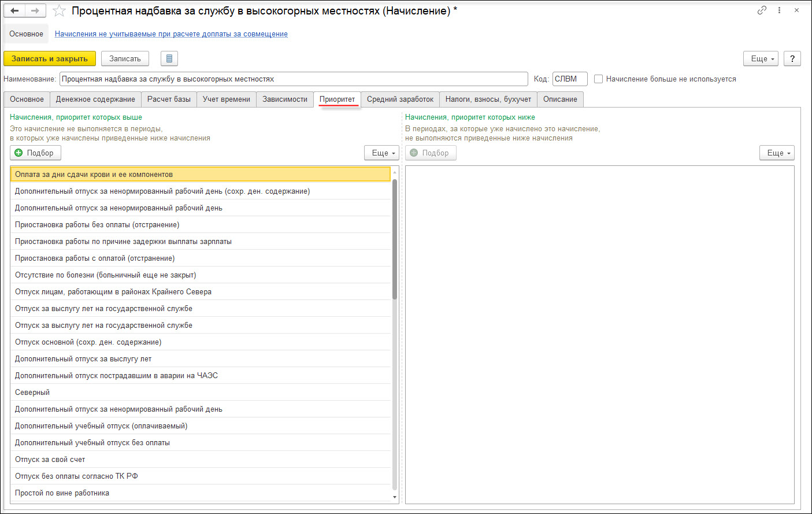Toggle 'Начисление больше не используется' checkbox
The height and width of the screenshot is (514, 812).
tap(599, 79)
